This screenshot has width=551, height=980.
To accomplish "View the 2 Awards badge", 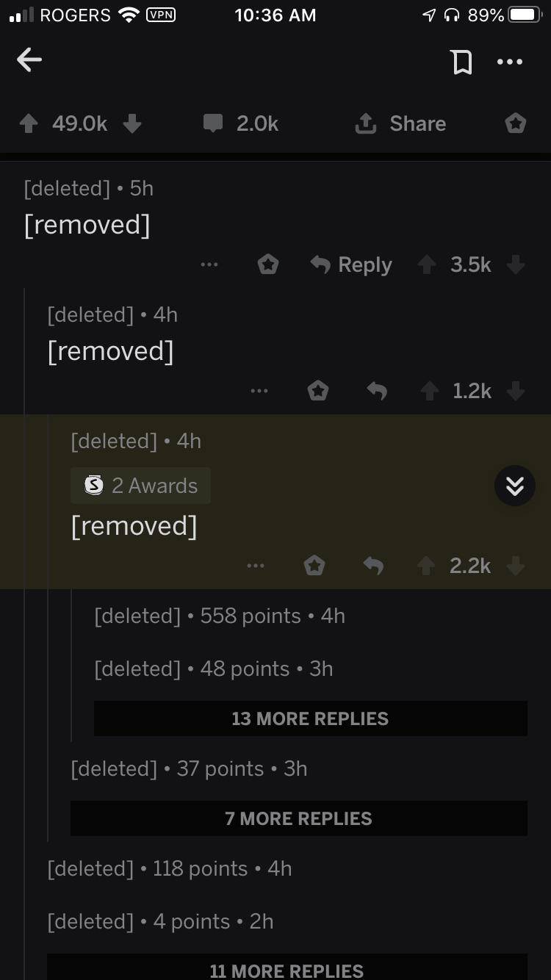I will pos(140,486).
